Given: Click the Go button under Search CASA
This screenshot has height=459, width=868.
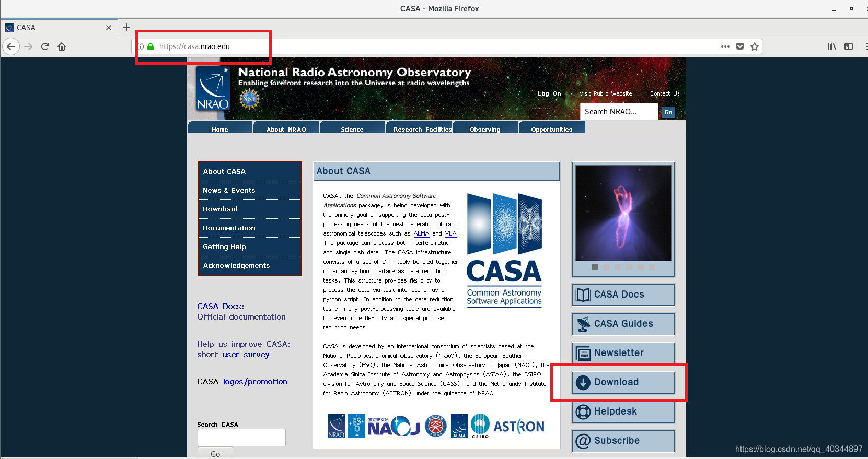Looking at the screenshot, I should click(x=215, y=453).
